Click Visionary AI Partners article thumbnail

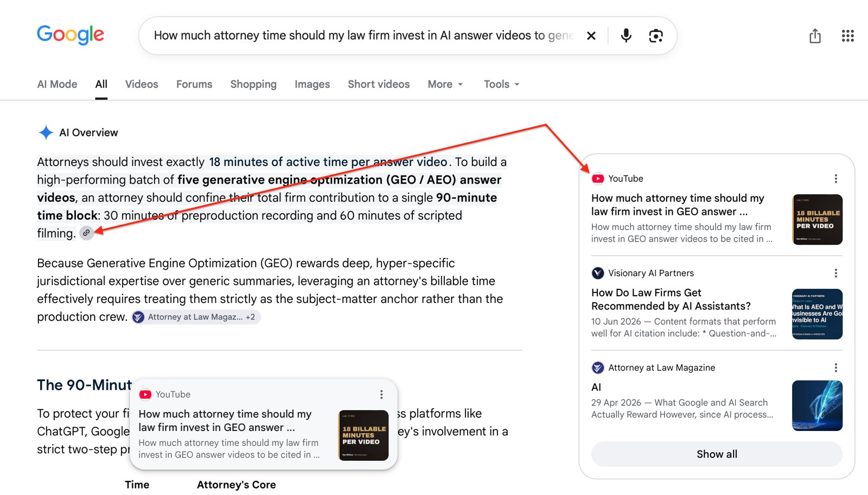click(817, 314)
